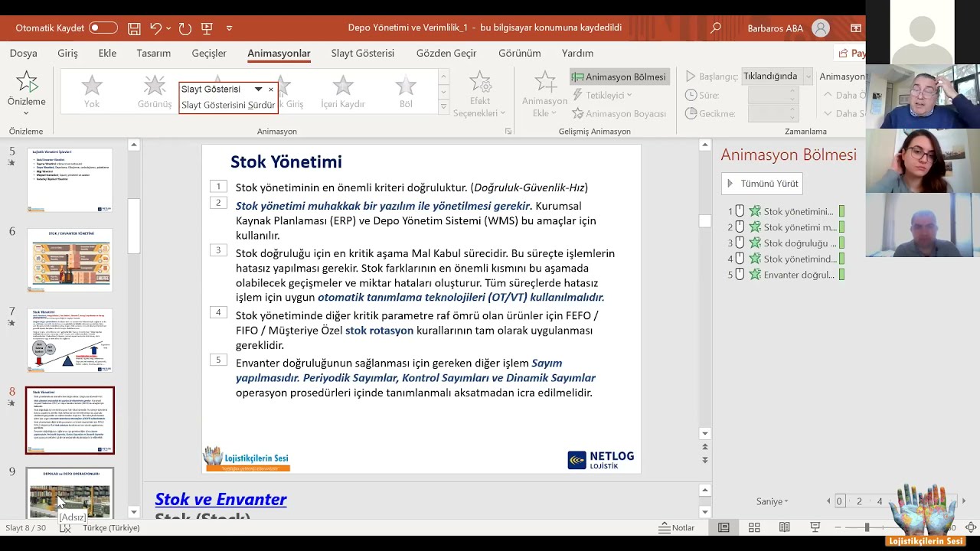Start slideshow from beginning via quick access icon

tap(207, 28)
